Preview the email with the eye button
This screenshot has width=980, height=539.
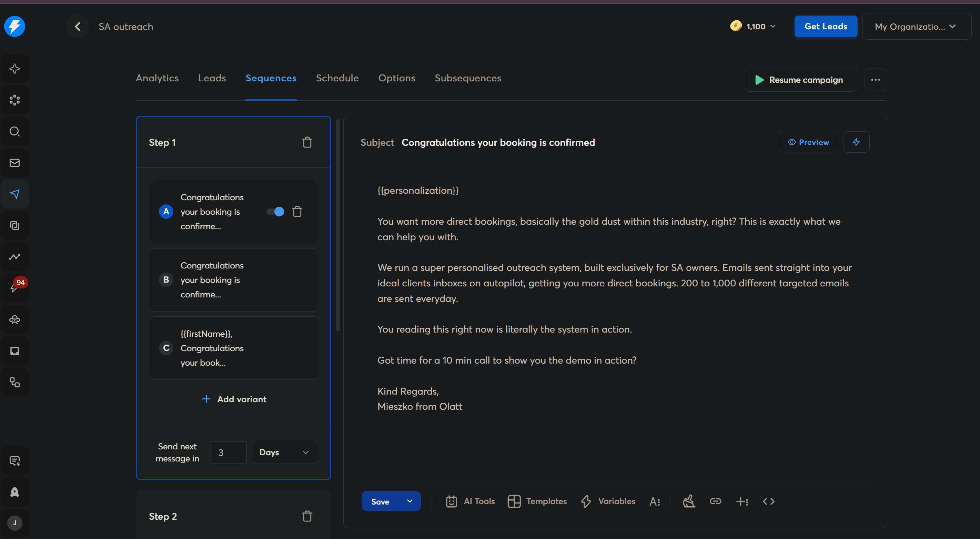click(808, 142)
